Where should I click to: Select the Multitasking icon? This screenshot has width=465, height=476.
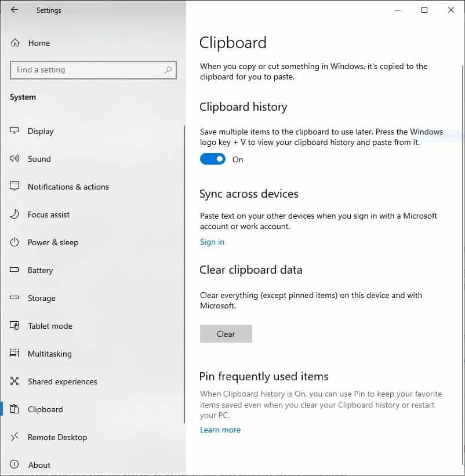(14, 354)
